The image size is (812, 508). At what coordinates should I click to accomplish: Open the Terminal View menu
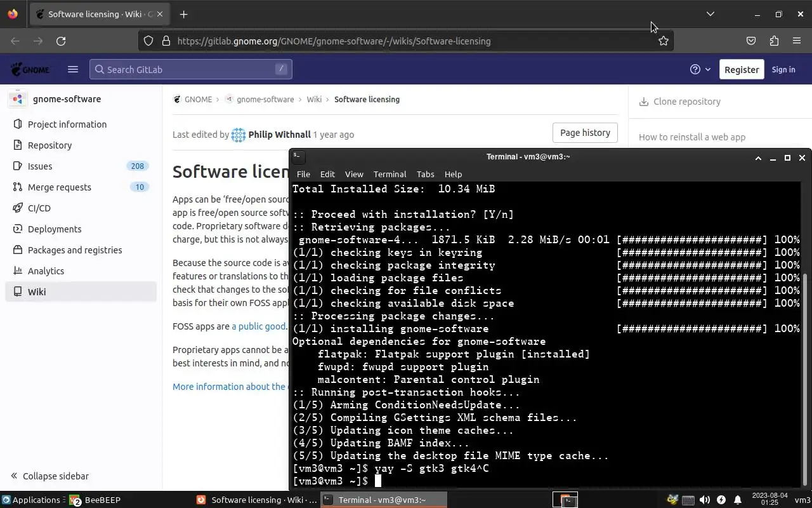click(x=354, y=174)
